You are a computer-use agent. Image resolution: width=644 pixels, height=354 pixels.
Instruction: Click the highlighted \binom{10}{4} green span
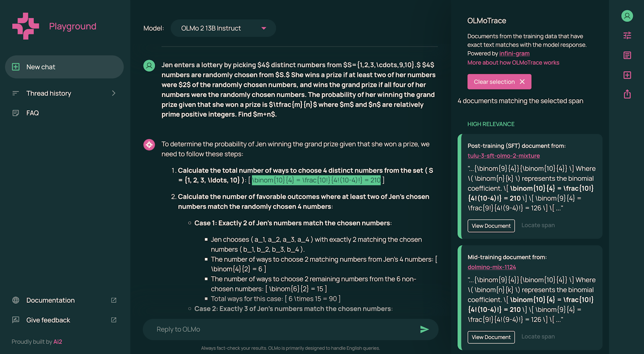point(316,180)
